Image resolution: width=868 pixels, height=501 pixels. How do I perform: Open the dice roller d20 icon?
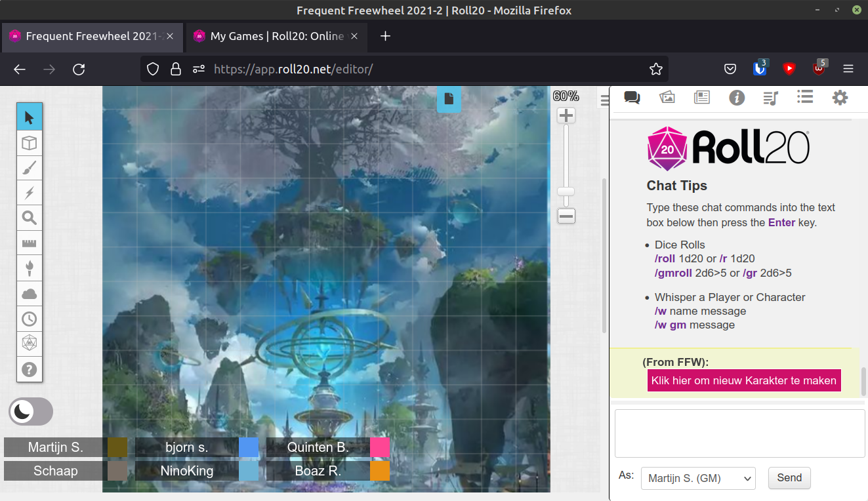(x=30, y=343)
